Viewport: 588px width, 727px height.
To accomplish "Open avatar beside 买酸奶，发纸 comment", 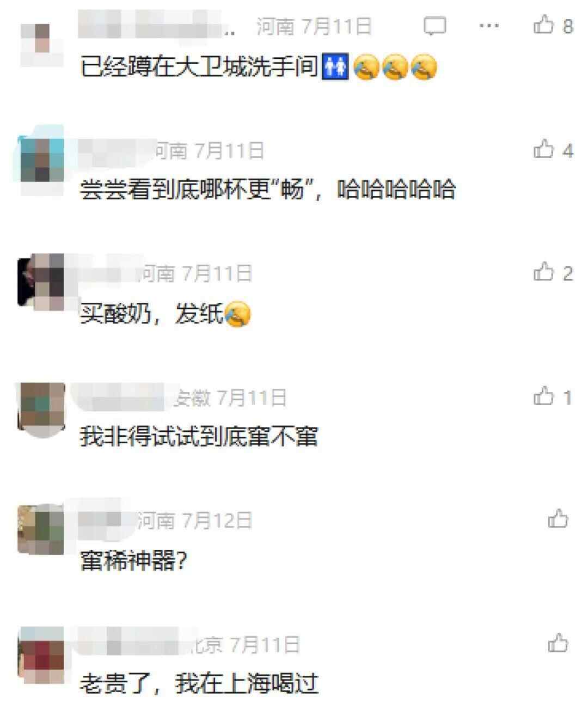I will point(41,282).
